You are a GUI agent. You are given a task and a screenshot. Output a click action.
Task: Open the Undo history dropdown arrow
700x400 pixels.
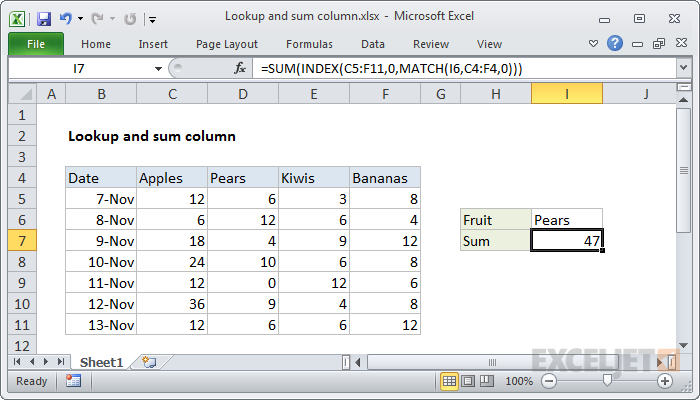pyautogui.click(x=80, y=19)
